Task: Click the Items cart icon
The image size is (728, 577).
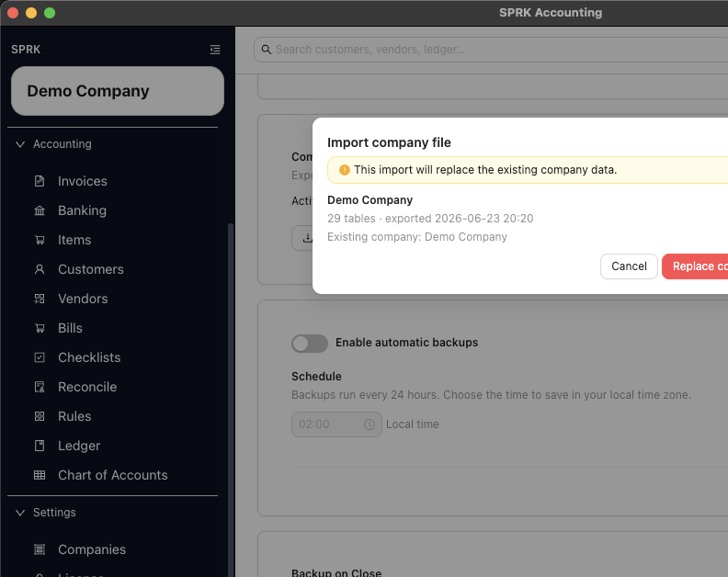Action: (40, 240)
